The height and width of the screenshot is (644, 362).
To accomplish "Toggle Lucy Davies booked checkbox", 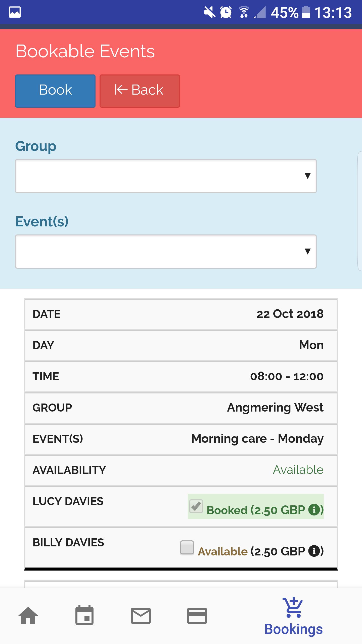I will coord(196,506).
